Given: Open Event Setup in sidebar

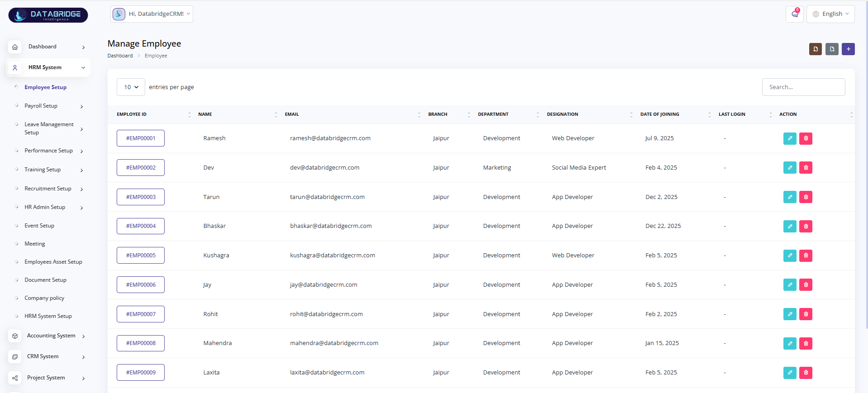Looking at the screenshot, I should click(x=39, y=226).
